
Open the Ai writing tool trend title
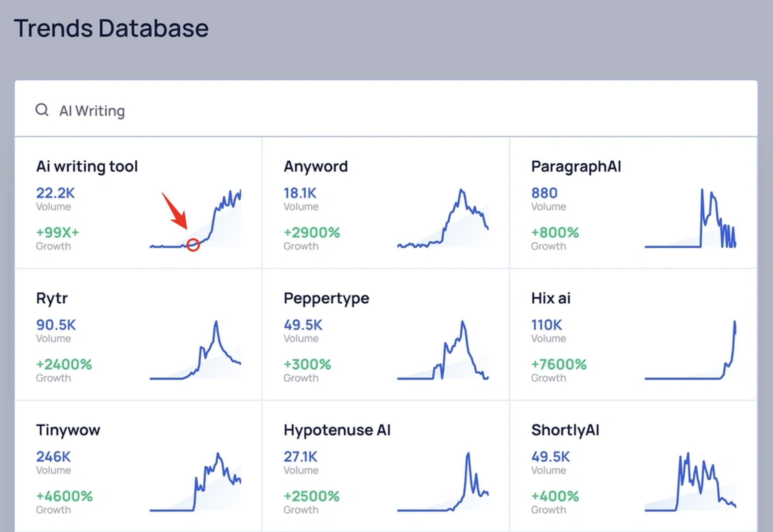pyautogui.click(x=87, y=166)
